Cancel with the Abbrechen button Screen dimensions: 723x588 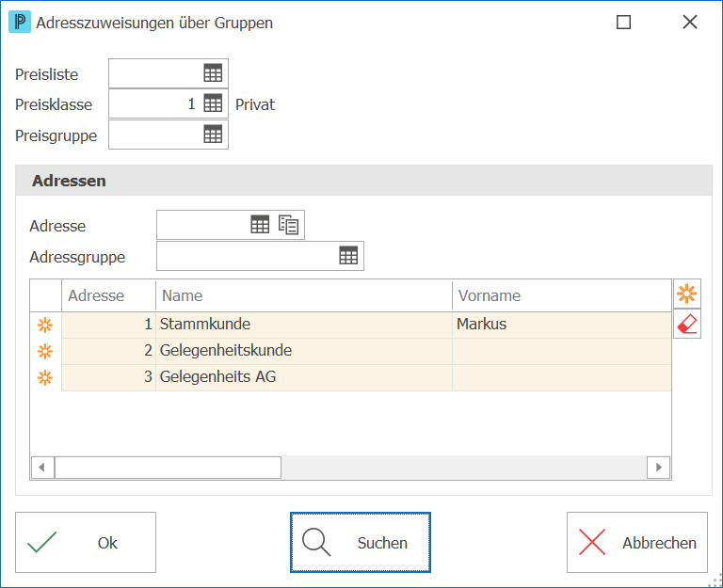tap(637, 543)
